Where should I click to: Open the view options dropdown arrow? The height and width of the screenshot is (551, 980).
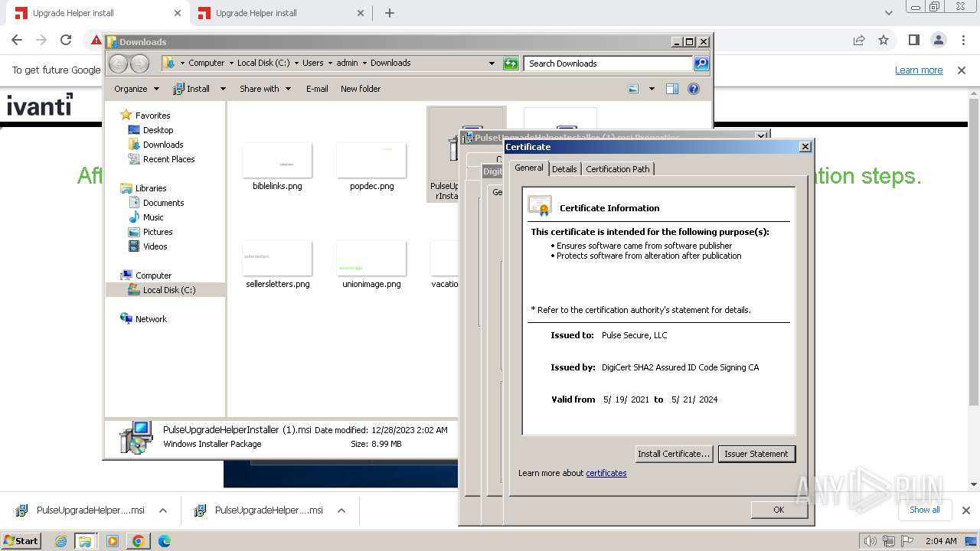652,89
